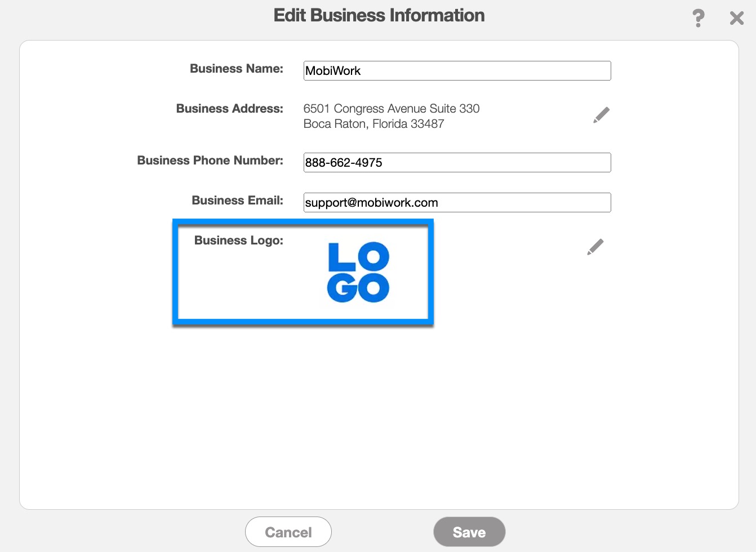Viewport: 756px width, 552px height.
Task: Click the Business Logo label
Action: (238, 241)
